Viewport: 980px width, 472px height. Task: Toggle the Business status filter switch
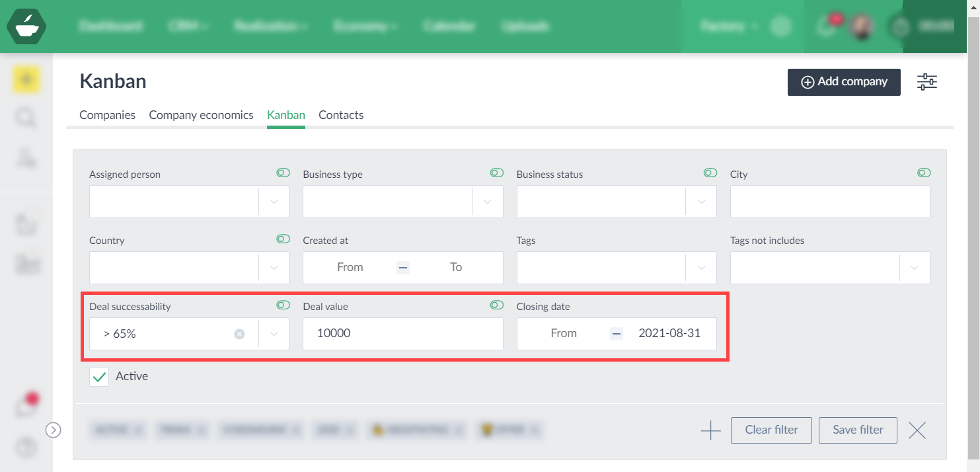tap(710, 173)
